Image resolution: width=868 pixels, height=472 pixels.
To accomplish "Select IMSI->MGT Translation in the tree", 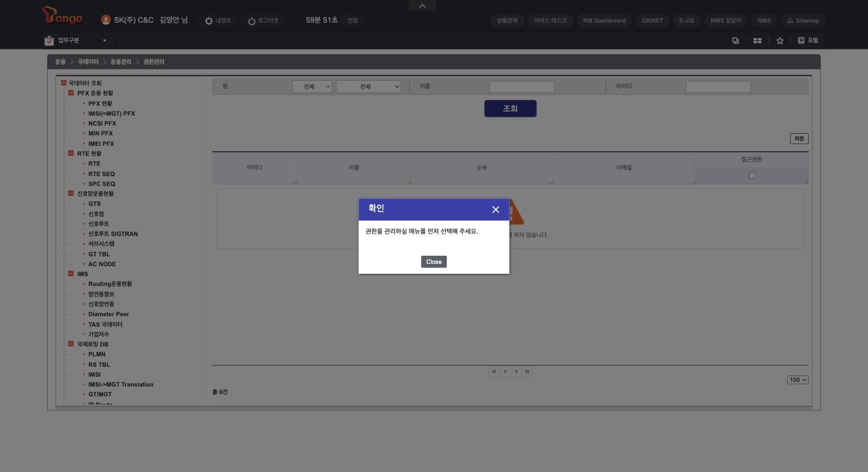I will (x=121, y=385).
